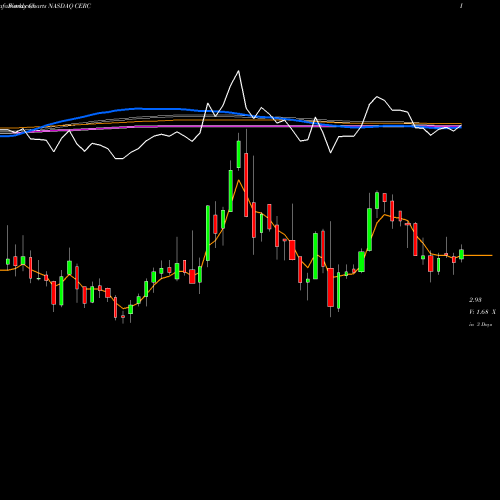The height and width of the screenshot is (500, 500).
Task: Click the highest peak of the white indicator line
Action: coord(238,71)
